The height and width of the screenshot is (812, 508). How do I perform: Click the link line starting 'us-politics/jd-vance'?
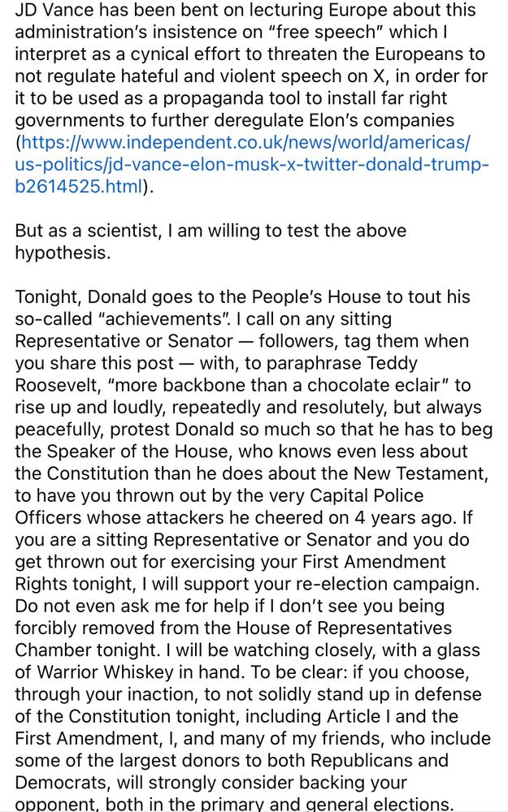(x=251, y=164)
